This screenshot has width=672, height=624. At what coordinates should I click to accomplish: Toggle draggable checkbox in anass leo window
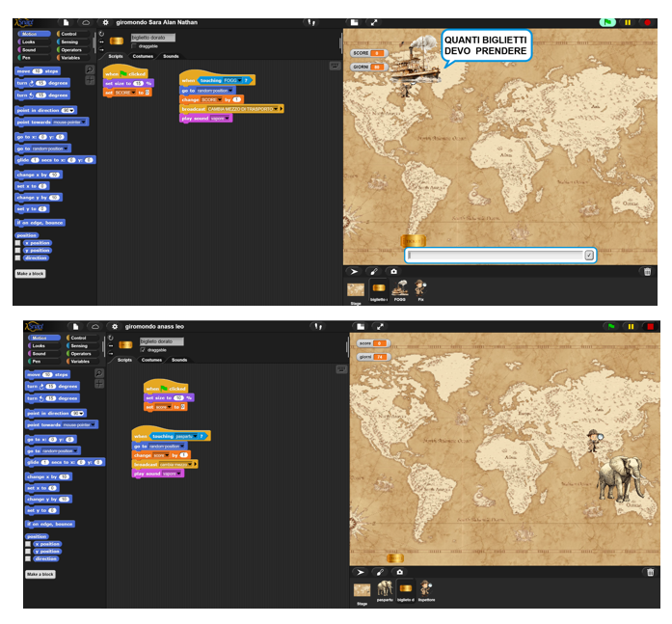tap(143, 350)
